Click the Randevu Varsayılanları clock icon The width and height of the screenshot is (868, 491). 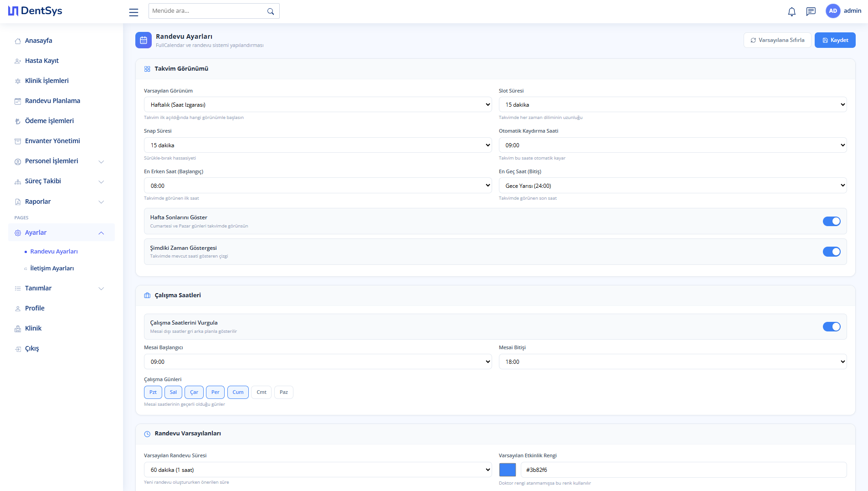pyautogui.click(x=147, y=434)
